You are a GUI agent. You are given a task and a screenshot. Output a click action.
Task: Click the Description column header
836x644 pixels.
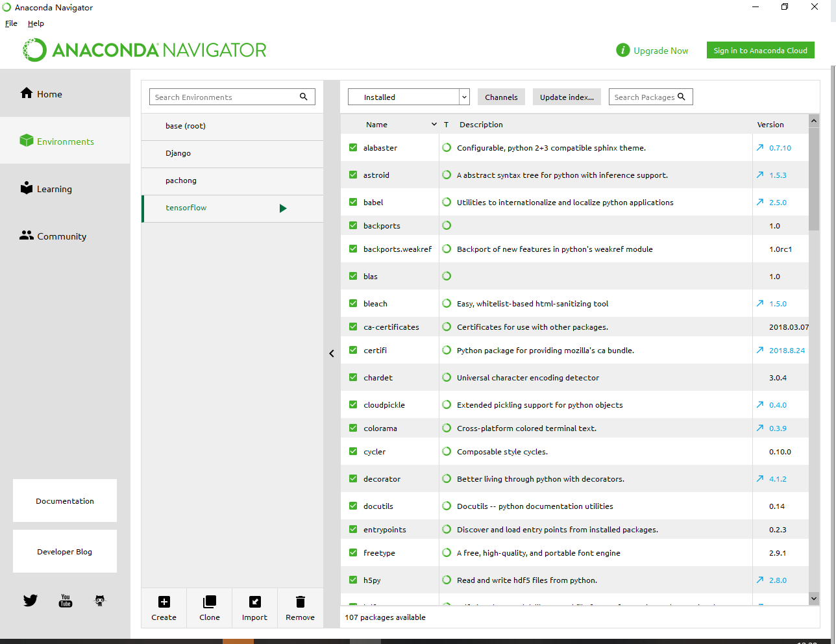pyautogui.click(x=481, y=124)
